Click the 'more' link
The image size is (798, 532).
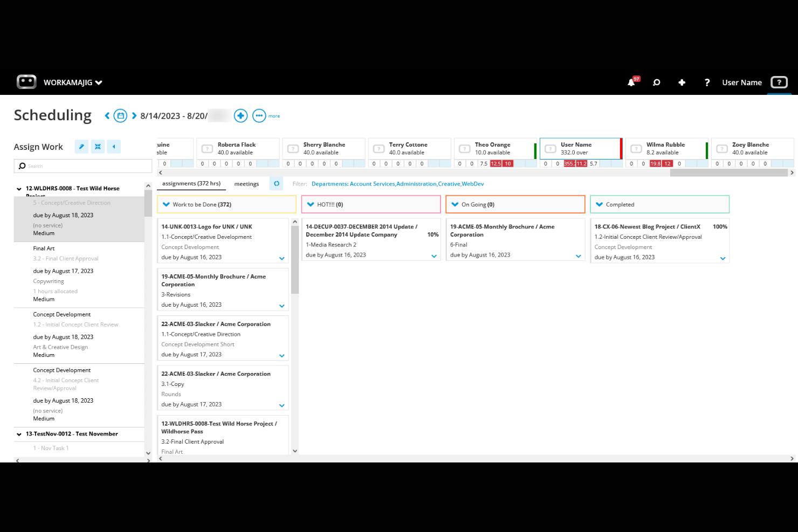pyautogui.click(x=274, y=116)
